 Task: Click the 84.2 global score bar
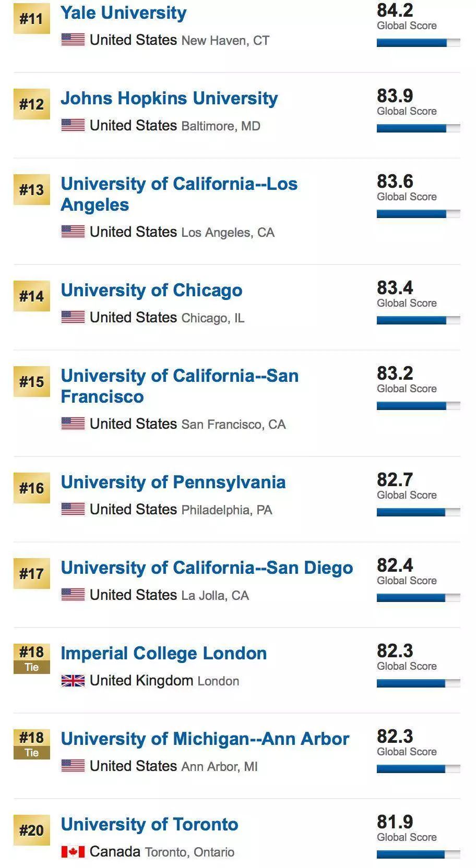pos(418,43)
